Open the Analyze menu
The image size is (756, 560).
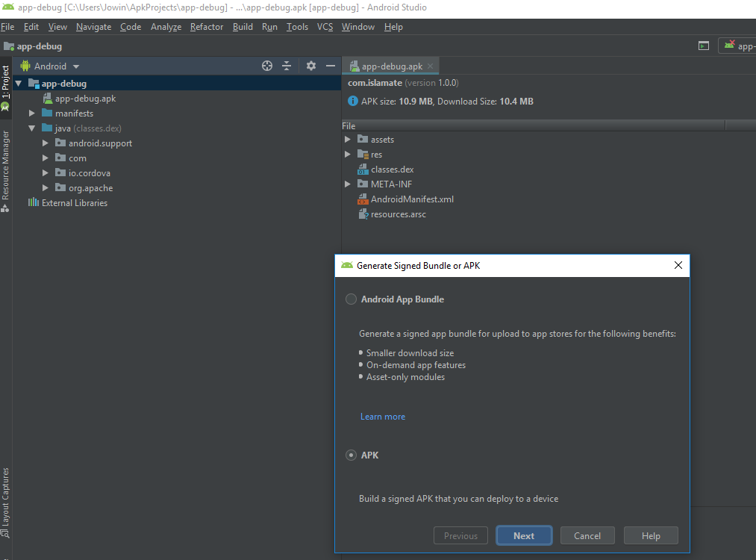166,27
